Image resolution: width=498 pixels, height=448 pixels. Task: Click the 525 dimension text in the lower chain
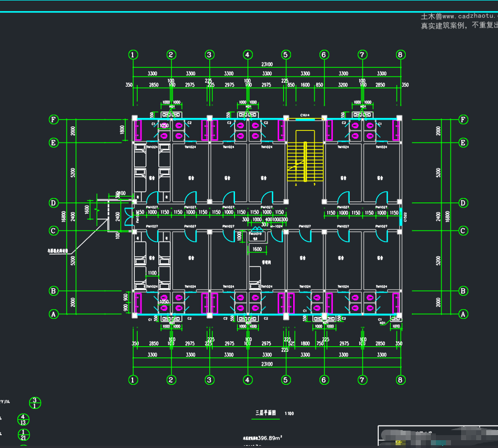pyautogui.click(x=292, y=343)
